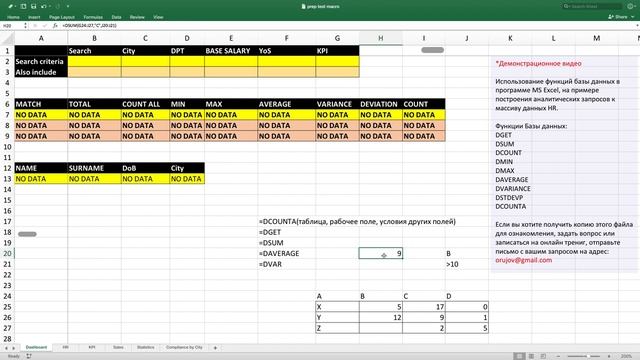Click the zoom out minus button
The height and width of the screenshot is (360, 640).
click(x=558, y=356)
